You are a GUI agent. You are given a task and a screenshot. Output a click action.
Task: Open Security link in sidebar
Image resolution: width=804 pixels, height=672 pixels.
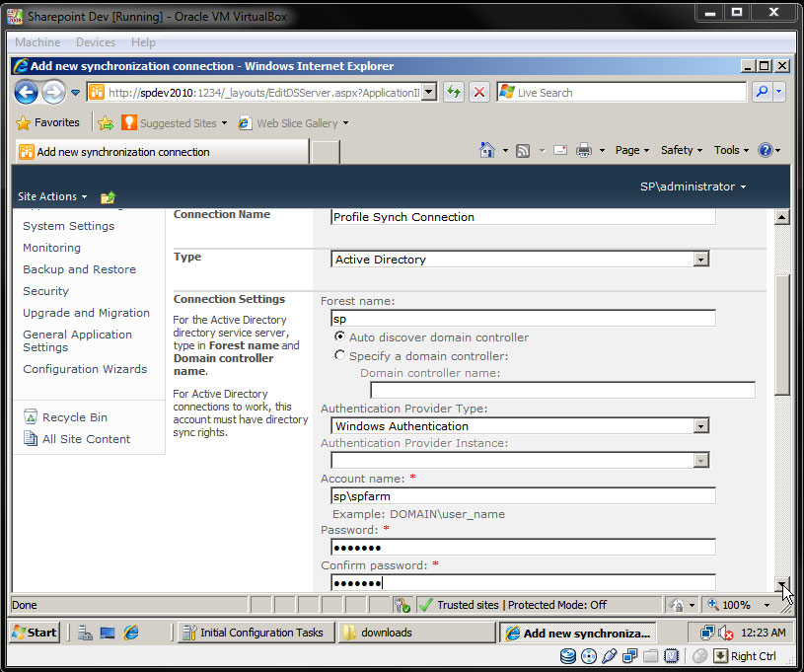[x=45, y=291]
